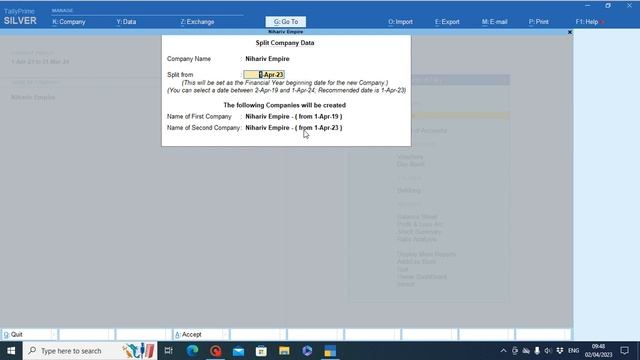The height and width of the screenshot is (360, 640).
Task: Click Name of Second Company value text
Action: click(294, 128)
